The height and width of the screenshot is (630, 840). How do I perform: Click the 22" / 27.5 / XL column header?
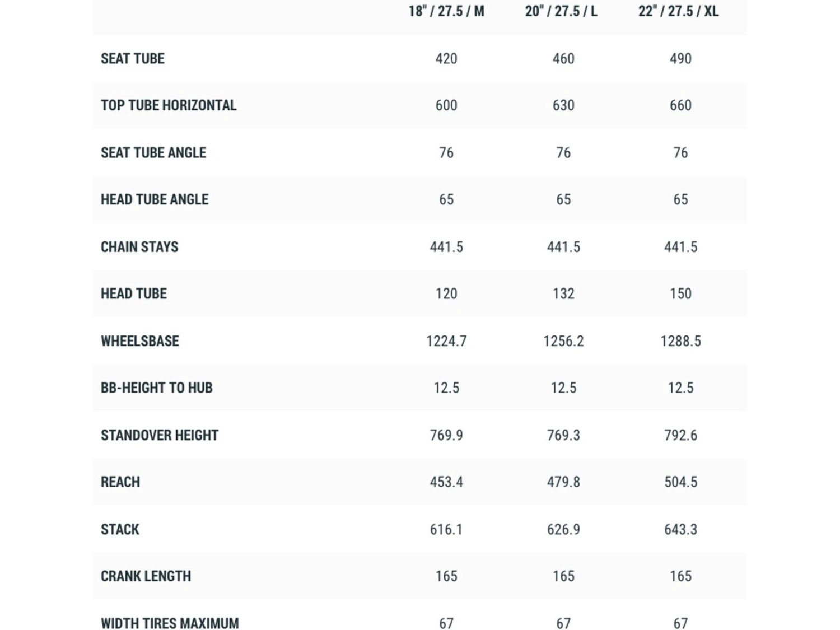[x=678, y=11]
